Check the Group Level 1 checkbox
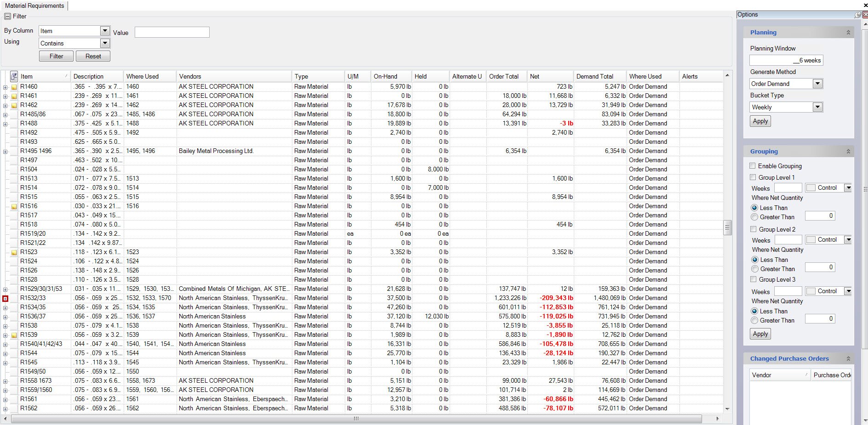Viewport: 868px width, 425px height. tap(753, 177)
